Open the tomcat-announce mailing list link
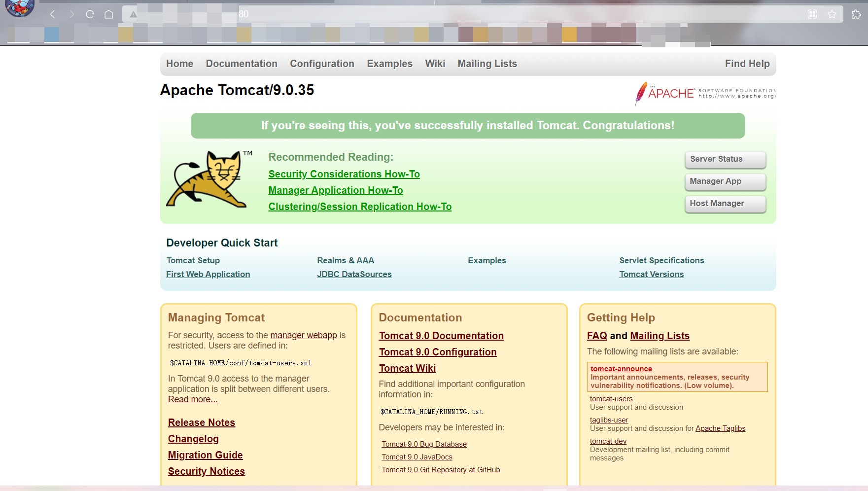Image resolution: width=868 pixels, height=491 pixels. point(621,369)
